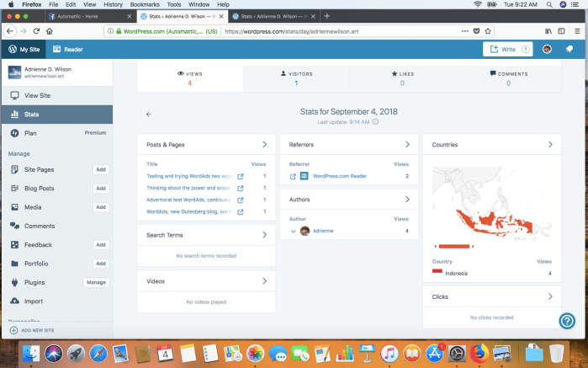Expand the Posts & Pages panel
Screen dimensions: 588x368
tap(264, 145)
